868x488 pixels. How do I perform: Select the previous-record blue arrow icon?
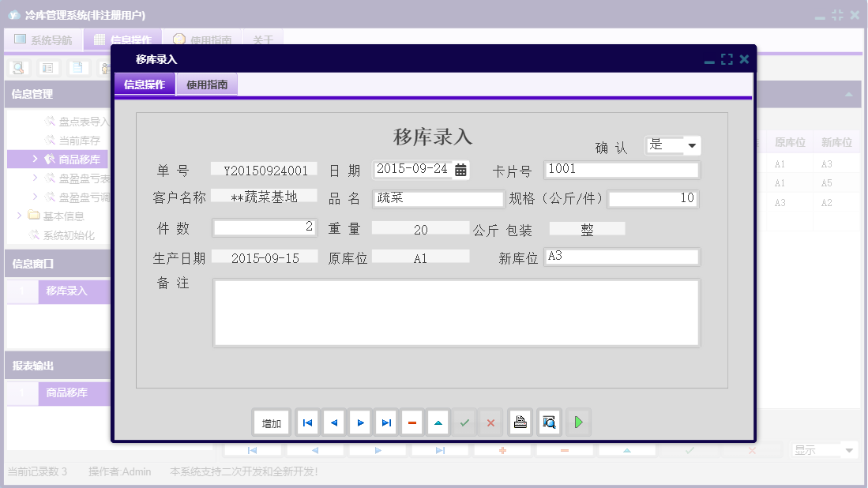point(333,422)
